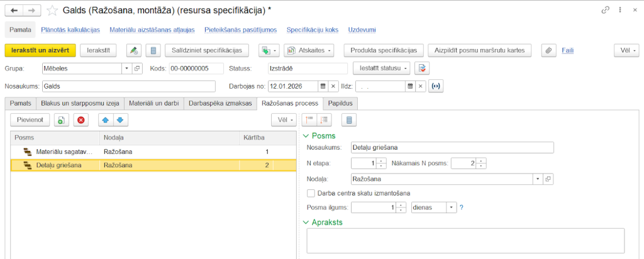
Task: Move the stage down with blue arrow
Action: (119, 119)
